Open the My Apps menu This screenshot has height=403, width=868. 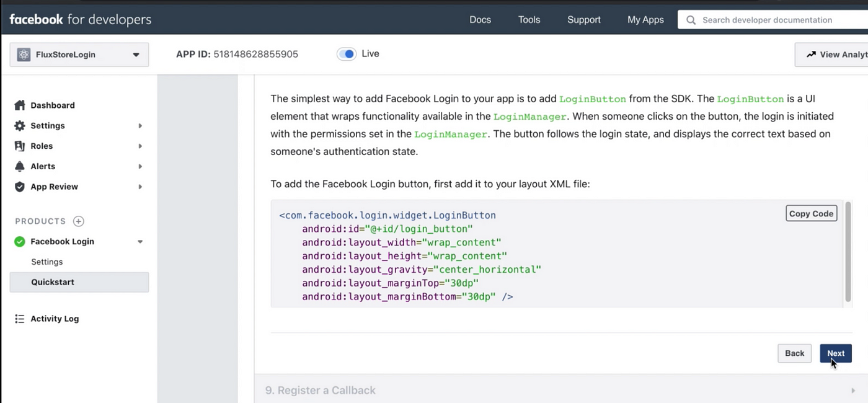tap(645, 20)
